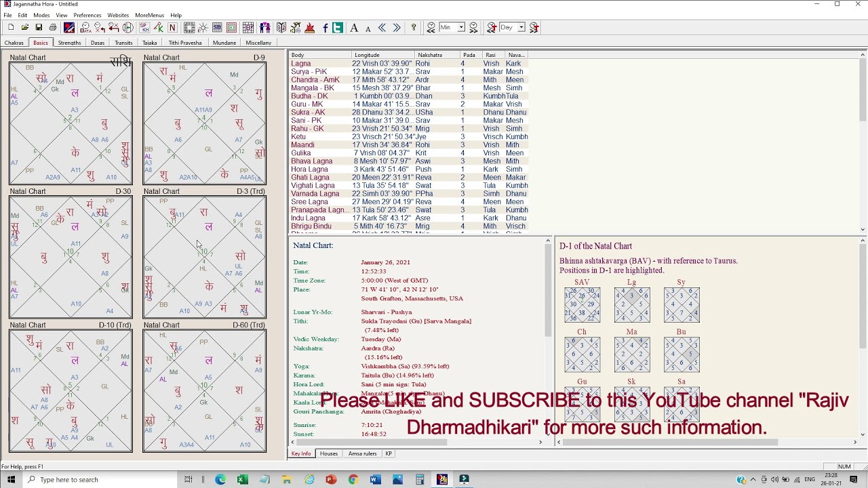Decrease font size with small A

[368, 28]
